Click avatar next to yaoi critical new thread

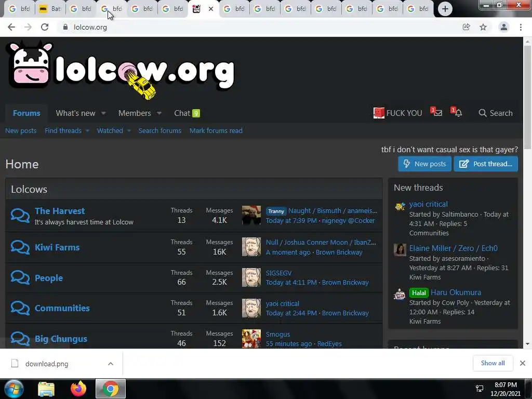coord(400,206)
